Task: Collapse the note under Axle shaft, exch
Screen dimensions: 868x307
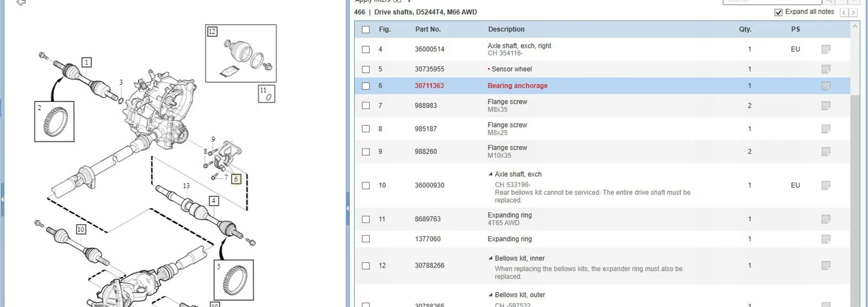Action: point(490,174)
